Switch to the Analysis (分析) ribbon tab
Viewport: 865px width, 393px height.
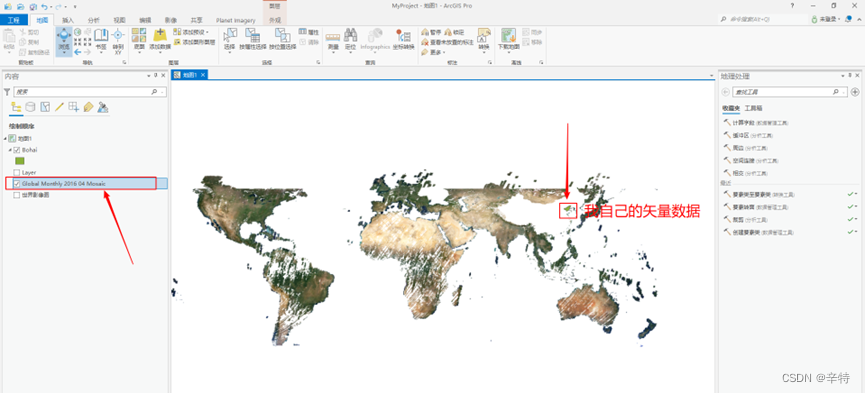(93, 20)
